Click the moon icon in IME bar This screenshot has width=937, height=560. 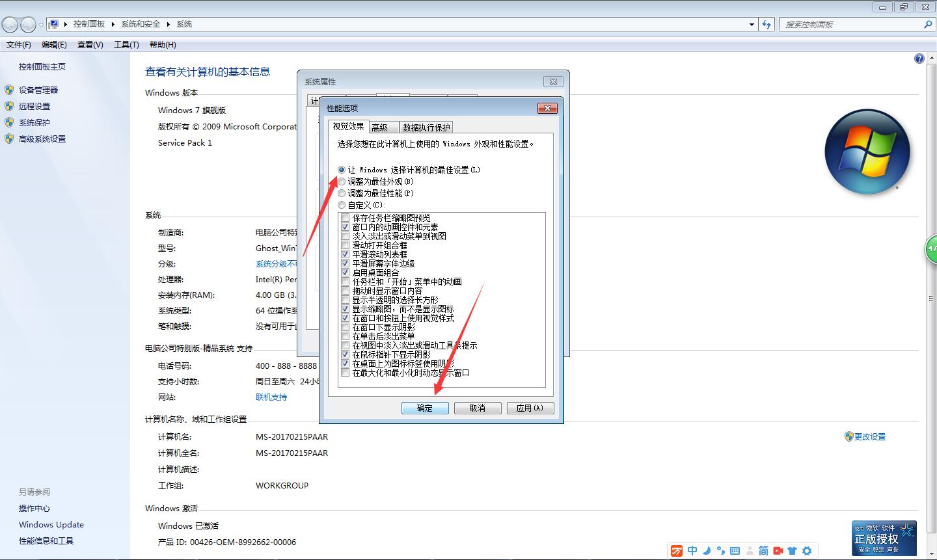coord(707,551)
